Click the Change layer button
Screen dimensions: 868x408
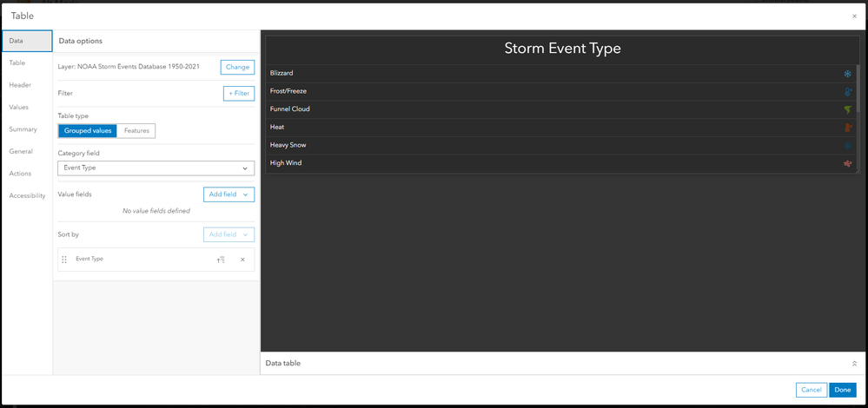pyautogui.click(x=237, y=67)
